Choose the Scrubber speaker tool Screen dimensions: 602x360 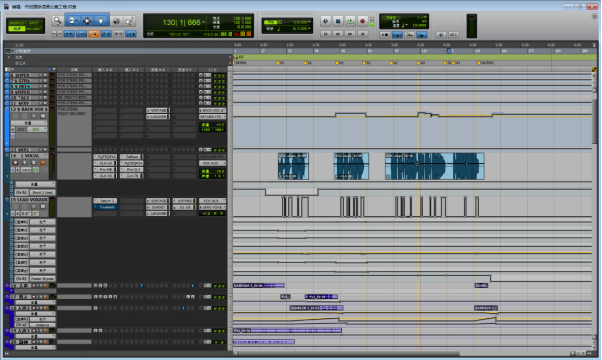(x=116, y=21)
